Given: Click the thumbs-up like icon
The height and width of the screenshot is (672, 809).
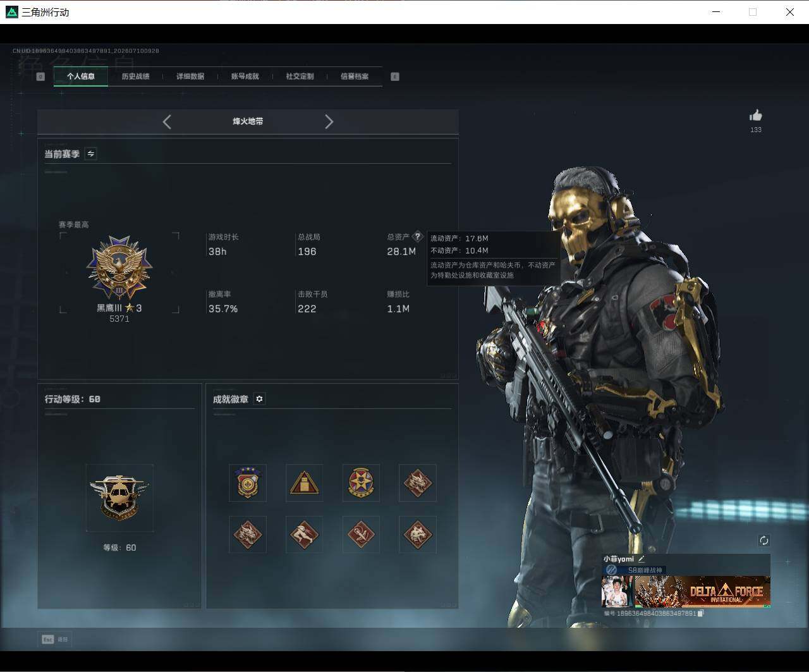Looking at the screenshot, I should tap(755, 115).
